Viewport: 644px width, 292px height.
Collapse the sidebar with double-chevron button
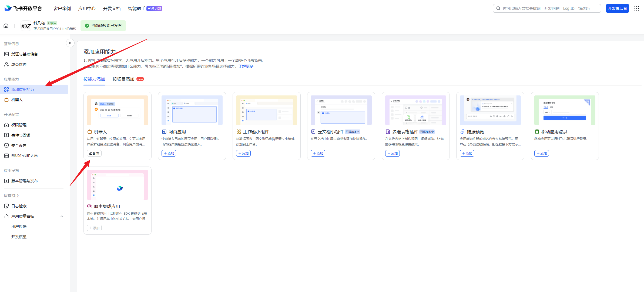click(70, 43)
